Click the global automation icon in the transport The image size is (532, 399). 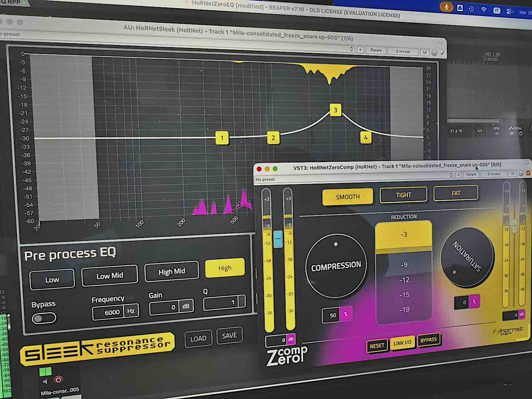tap(511, 128)
